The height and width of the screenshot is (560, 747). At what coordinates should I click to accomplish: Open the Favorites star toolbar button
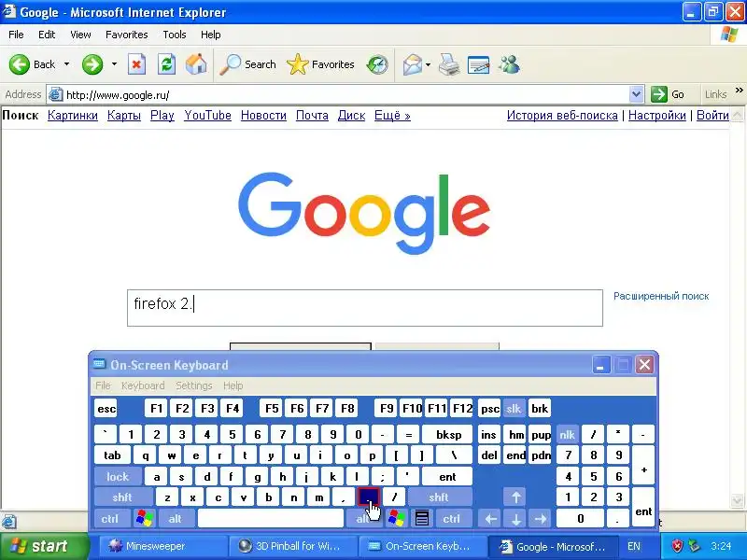click(x=320, y=64)
